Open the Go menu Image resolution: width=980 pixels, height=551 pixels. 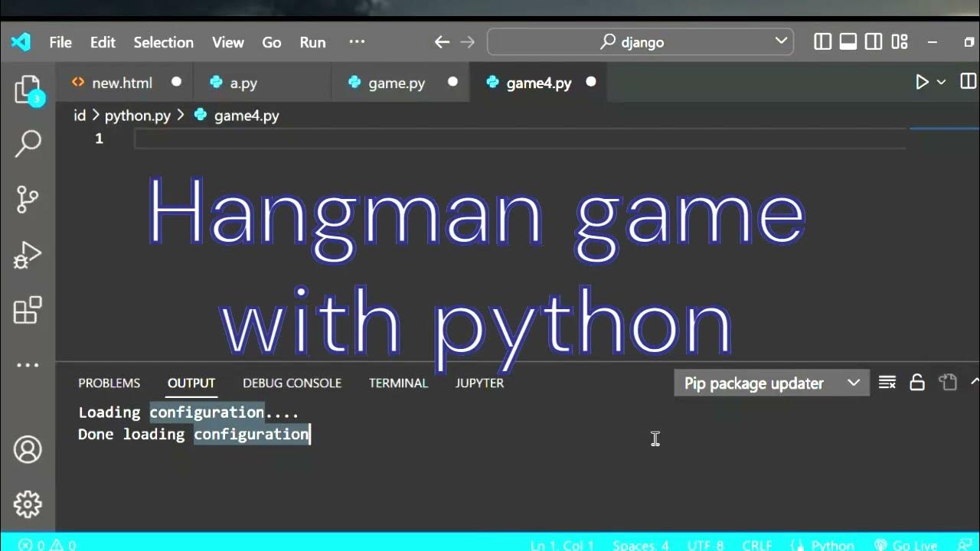tap(272, 42)
